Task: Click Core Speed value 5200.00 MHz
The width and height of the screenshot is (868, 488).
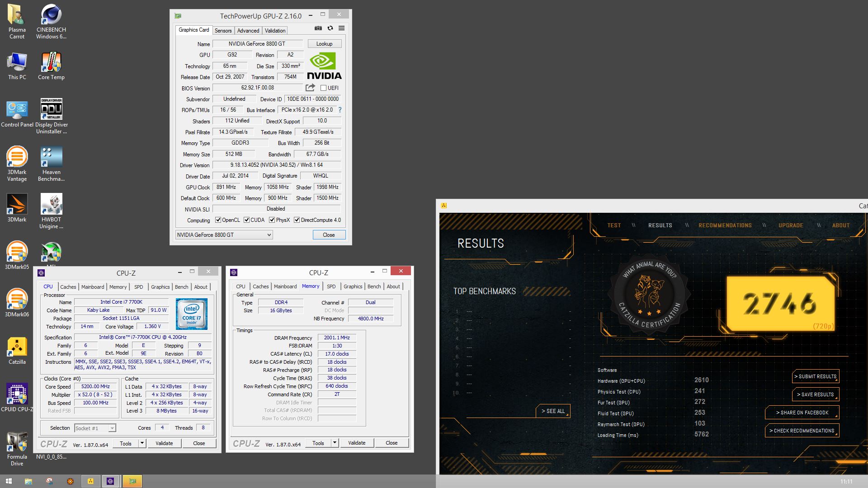Action: (x=95, y=387)
